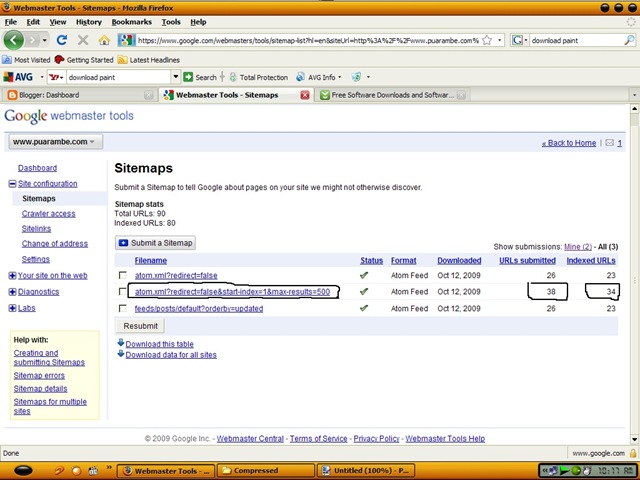Click the page vertical scrollbar down arrow
640x480 pixels.
coord(634,440)
